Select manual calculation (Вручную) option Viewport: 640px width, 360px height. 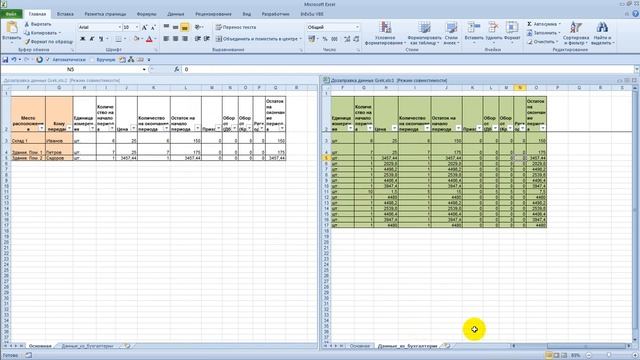click(x=102, y=60)
